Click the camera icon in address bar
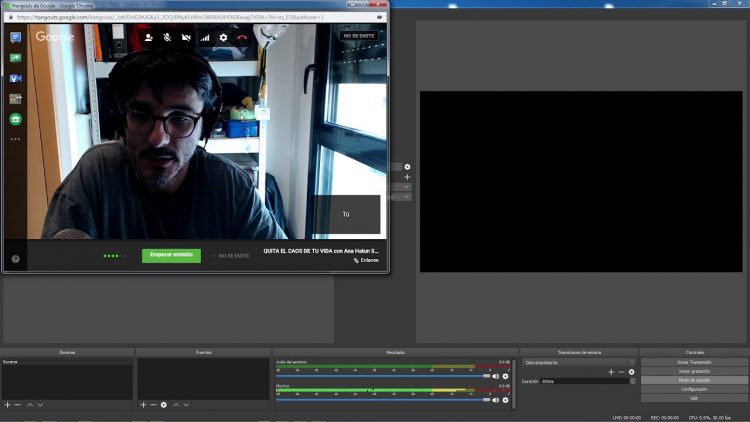Screen dimensions: 750x422 point(379,17)
